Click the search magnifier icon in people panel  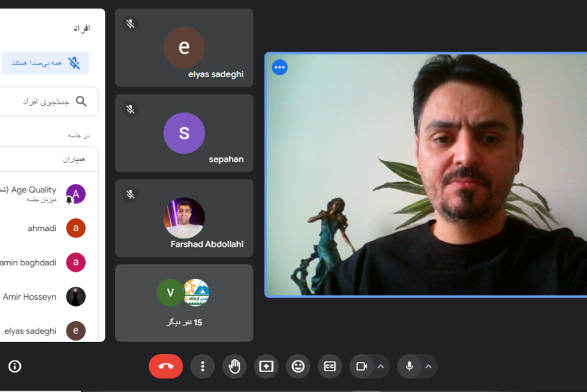click(x=82, y=102)
